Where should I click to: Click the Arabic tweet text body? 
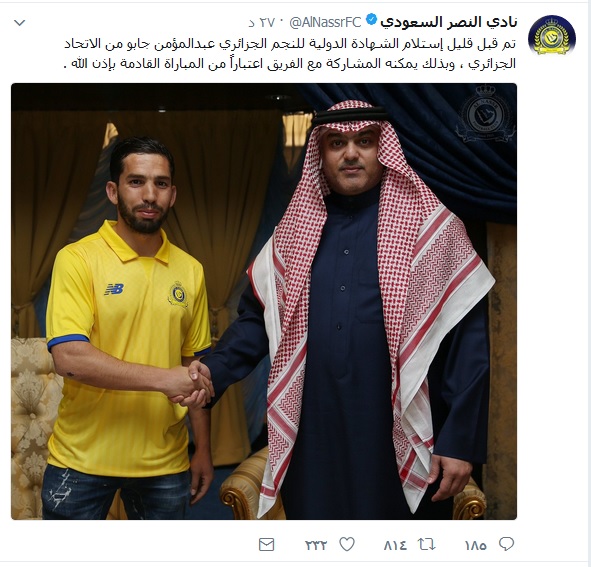click(289, 54)
